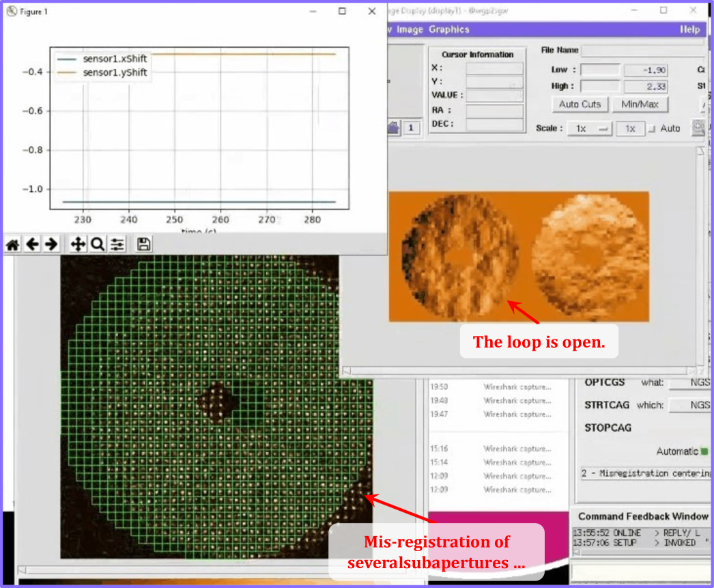This screenshot has width=714, height=588.
Task: Select the Zoom magnifier tool
Action: point(98,244)
